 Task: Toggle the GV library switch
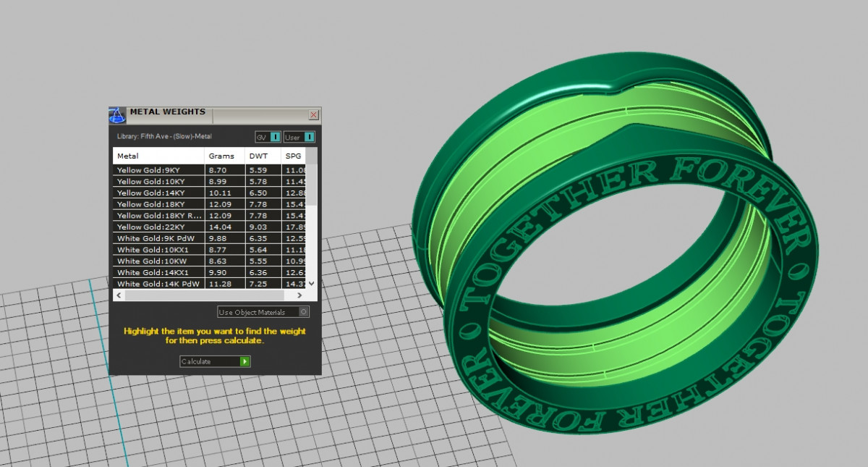275,137
